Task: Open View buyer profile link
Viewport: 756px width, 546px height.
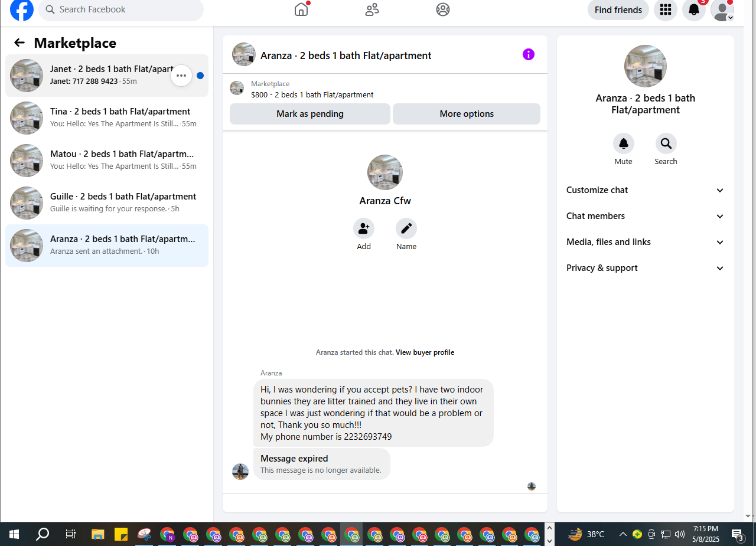Action: pyautogui.click(x=425, y=352)
